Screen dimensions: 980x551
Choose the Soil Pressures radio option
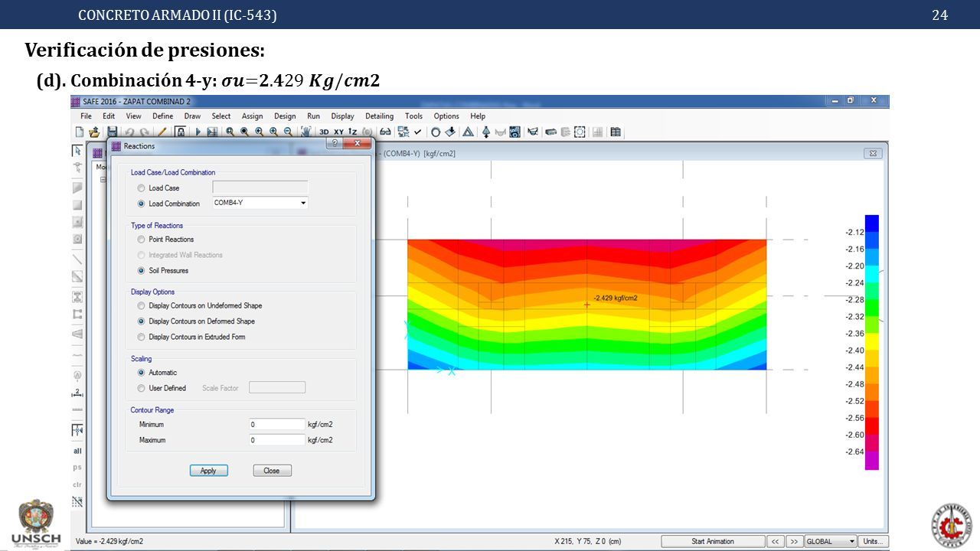141,270
